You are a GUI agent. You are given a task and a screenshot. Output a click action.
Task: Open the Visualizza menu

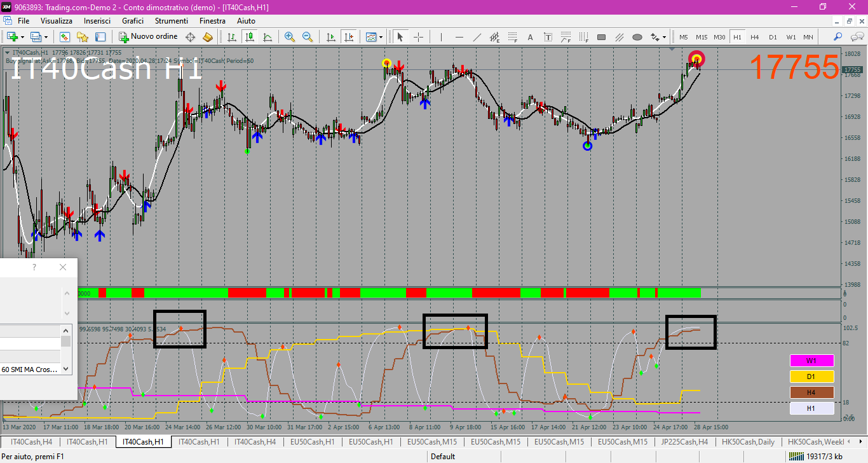[x=57, y=21]
